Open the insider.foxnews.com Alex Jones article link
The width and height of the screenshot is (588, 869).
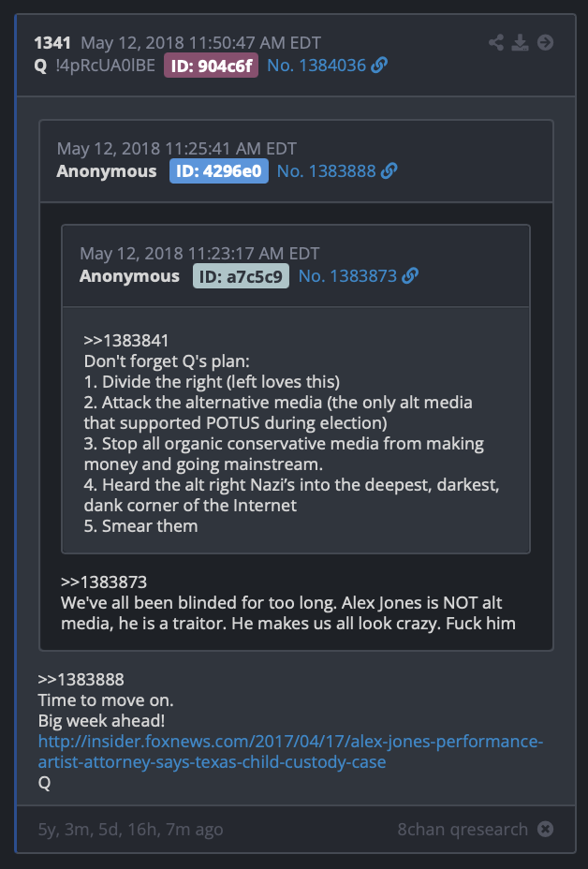pos(290,752)
